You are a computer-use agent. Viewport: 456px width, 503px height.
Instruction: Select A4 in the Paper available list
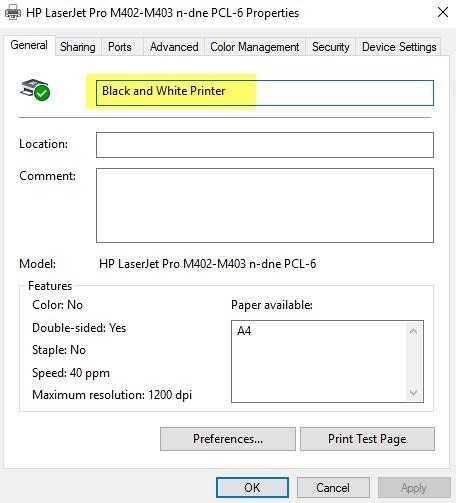[244, 331]
